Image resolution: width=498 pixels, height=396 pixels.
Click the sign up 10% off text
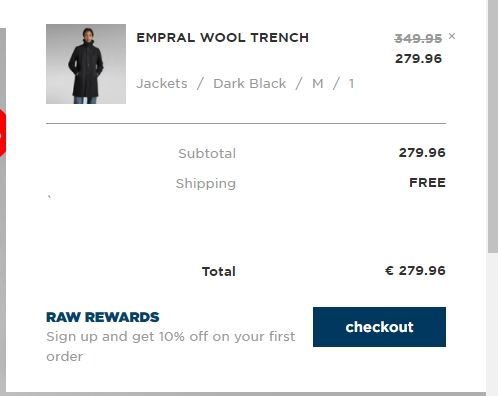tap(171, 346)
